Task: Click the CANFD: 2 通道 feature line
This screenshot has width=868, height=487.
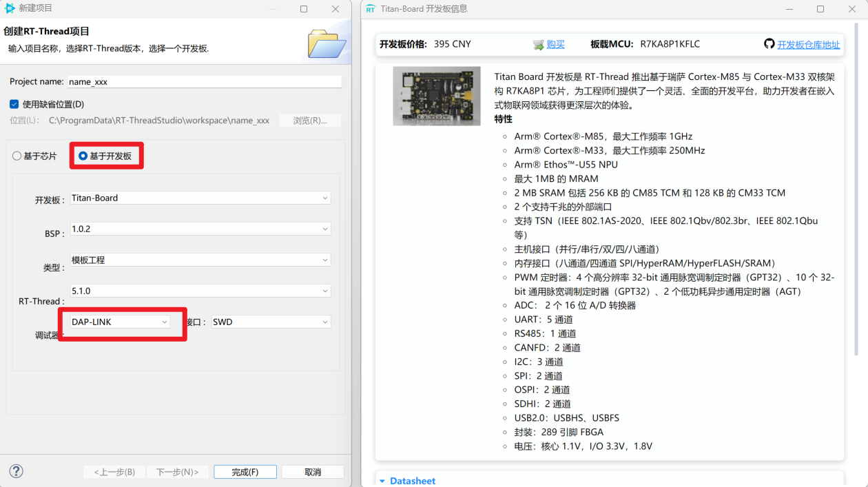Action: (547, 348)
